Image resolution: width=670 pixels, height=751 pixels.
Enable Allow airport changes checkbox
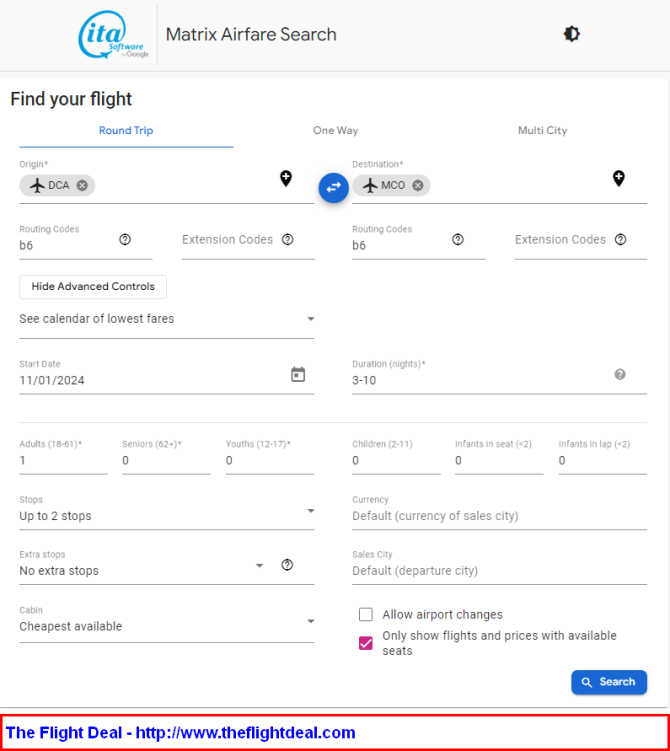coord(366,614)
